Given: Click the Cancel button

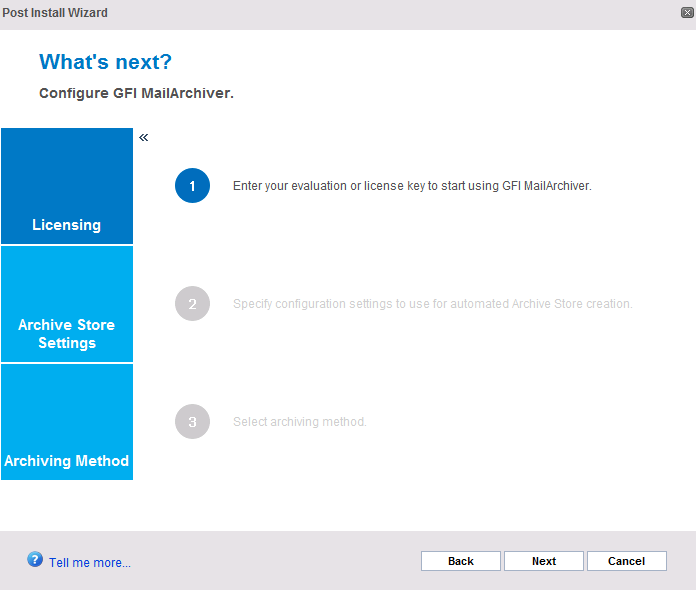Looking at the screenshot, I should 627,561.
